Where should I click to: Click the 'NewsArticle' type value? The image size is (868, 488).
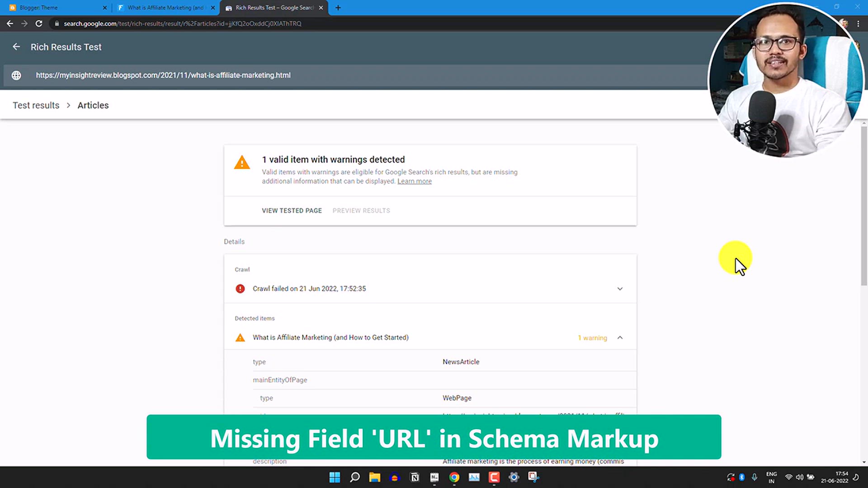point(461,362)
